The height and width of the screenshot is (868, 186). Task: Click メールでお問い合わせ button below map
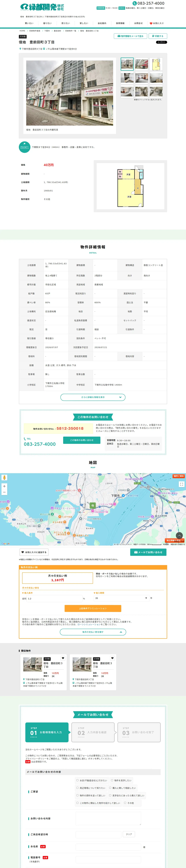(148, 552)
